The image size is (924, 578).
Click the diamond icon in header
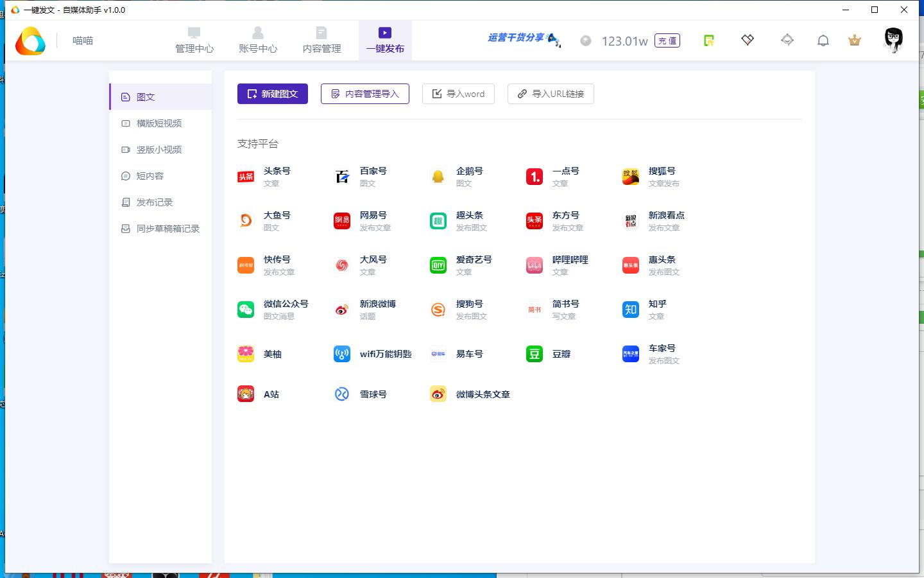tap(748, 40)
